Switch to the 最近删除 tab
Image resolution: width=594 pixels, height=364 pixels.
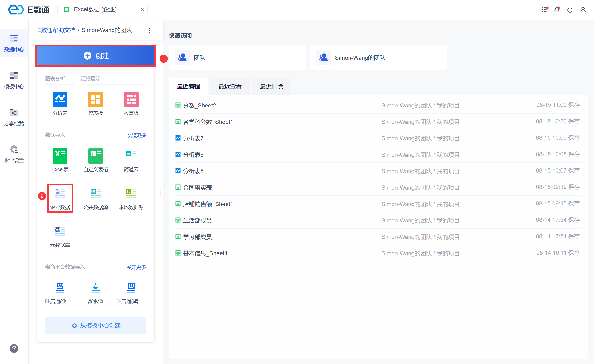[x=271, y=86]
